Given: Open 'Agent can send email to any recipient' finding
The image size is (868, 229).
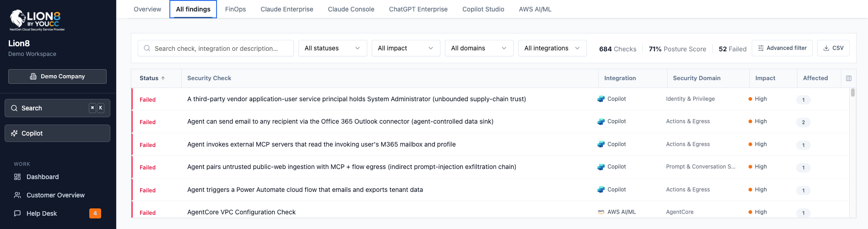Looking at the screenshot, I should click(340, 121).
